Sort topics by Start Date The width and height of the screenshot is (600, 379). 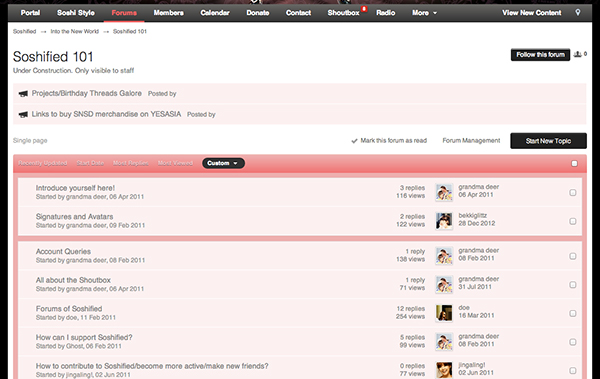click(x=90, y=163)
